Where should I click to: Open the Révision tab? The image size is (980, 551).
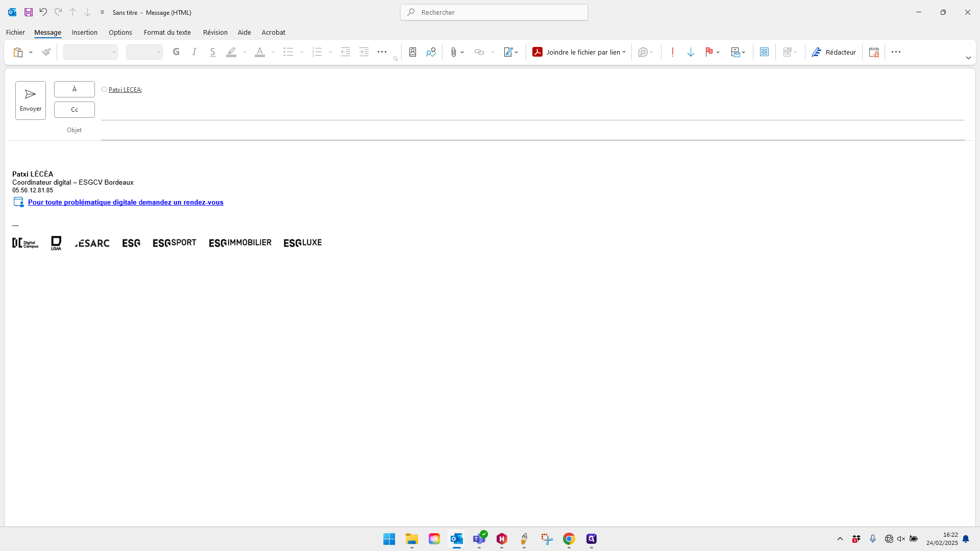[215, 32]
